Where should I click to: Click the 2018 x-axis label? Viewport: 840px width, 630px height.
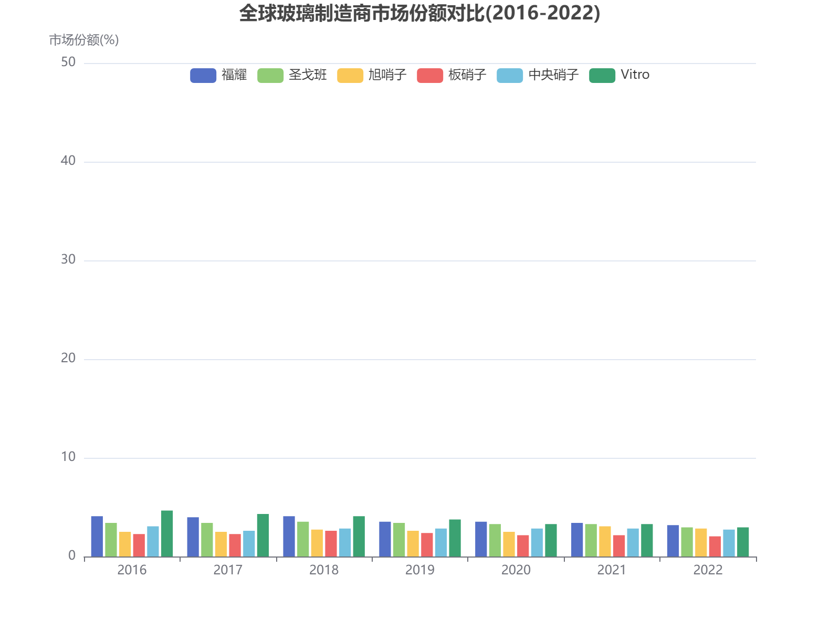[x=324, y=570]
